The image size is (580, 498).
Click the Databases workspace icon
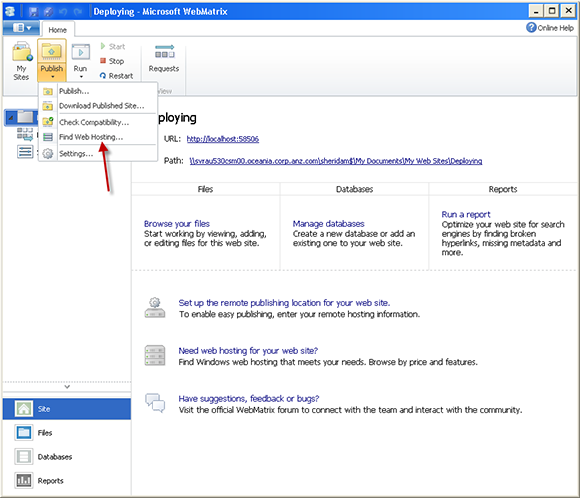[x=24, y=457]
